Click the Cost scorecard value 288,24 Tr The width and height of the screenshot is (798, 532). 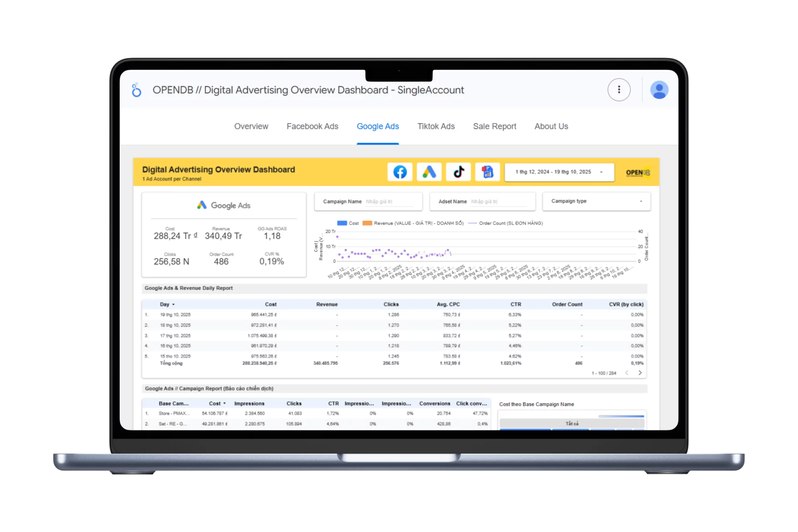point(175,236)
